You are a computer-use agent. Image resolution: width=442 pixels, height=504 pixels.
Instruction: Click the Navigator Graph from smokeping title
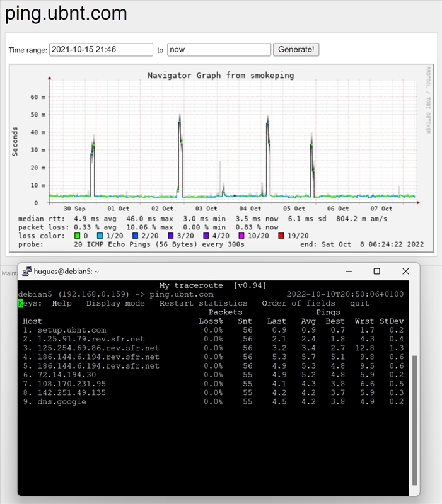(x=221, y=76)
